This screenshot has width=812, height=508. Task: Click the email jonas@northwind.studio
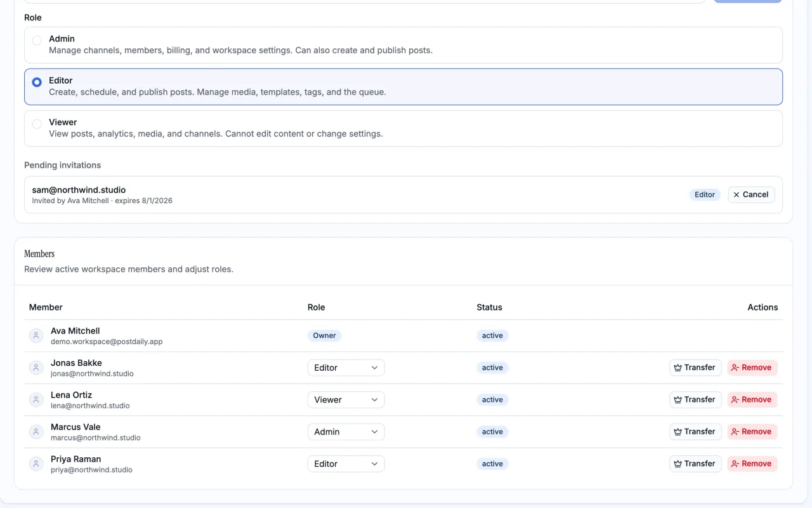[x=92, y=374]
